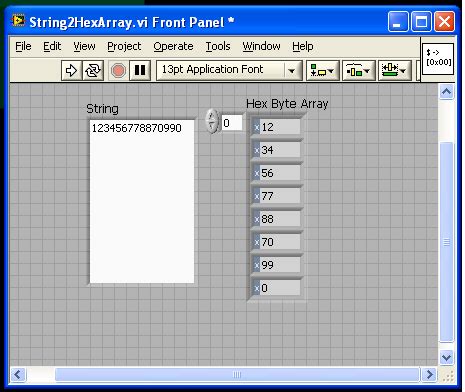
Task: Click vertical scrollbar down arrow
Action: tap(446, 358)
